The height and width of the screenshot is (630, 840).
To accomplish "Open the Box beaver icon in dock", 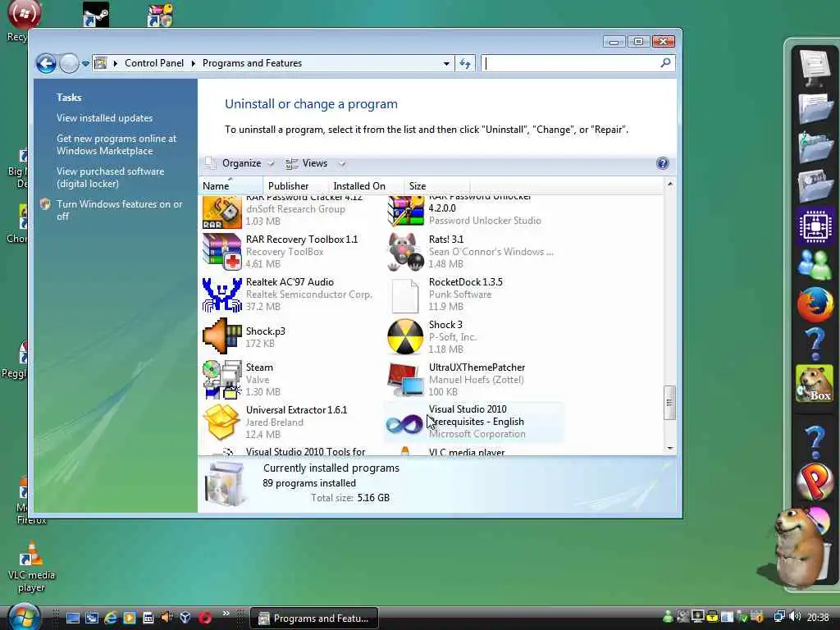I will tap(815, 384).
